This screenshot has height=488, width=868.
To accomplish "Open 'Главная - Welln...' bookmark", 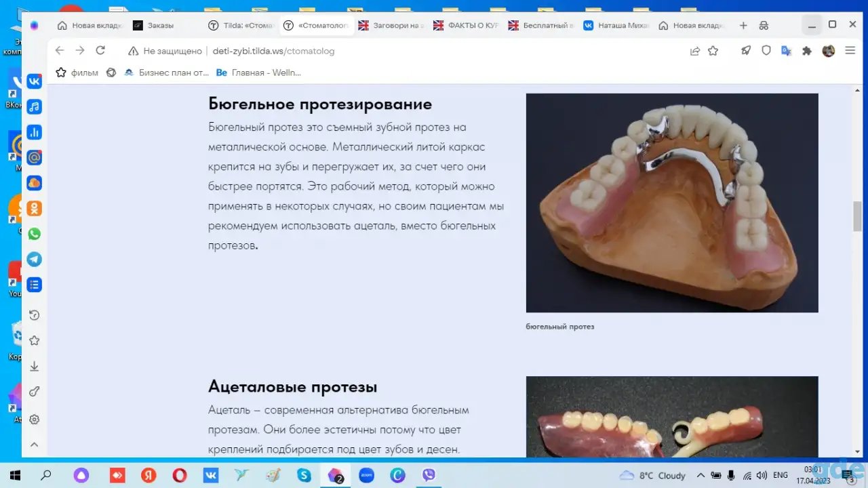I will click(x=258, y=73).
